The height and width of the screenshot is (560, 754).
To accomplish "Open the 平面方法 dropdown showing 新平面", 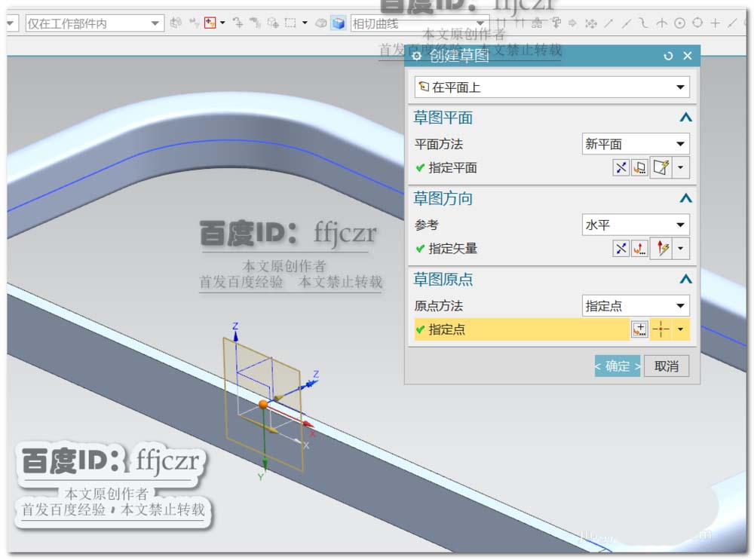I will tap(636, 143).
